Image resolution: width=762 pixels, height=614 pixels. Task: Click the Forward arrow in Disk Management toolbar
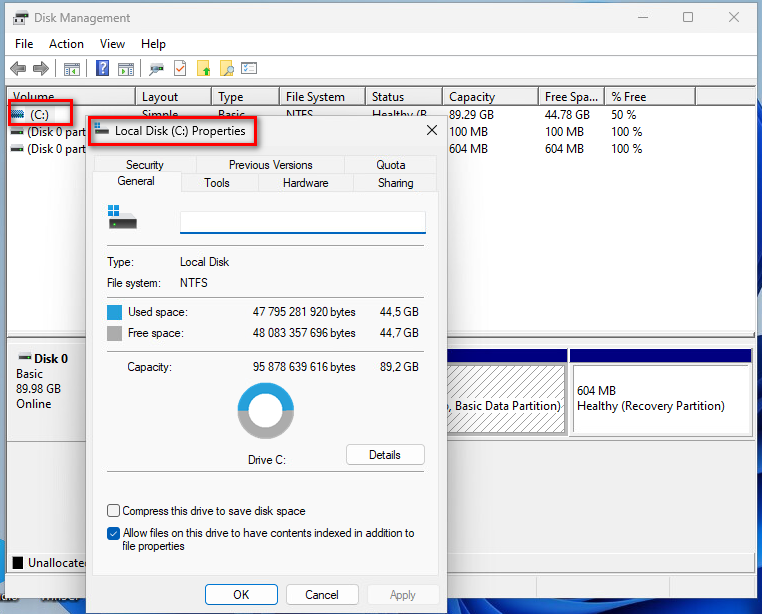pyautogui.click(x=41, y=69)
